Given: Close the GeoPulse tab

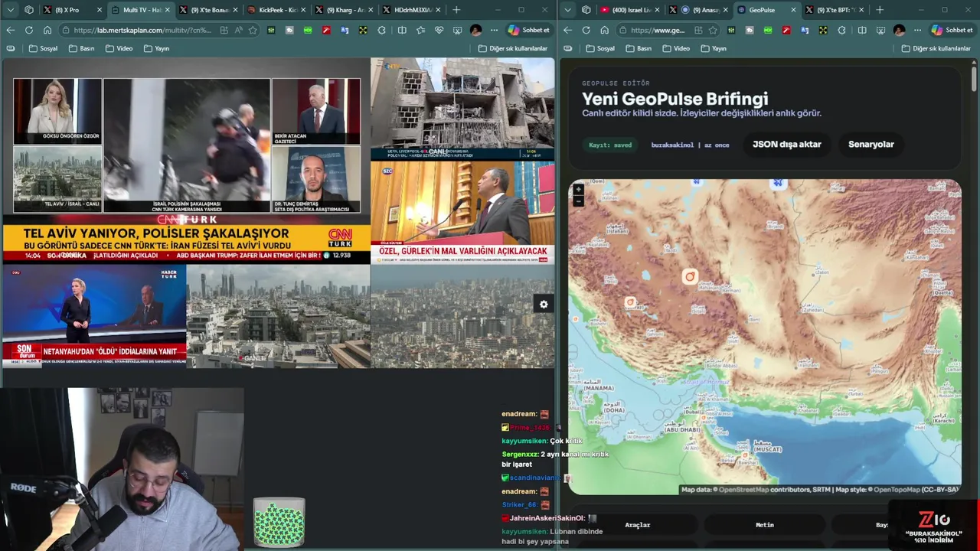Looking at the screenshot, I should pyautogui.click(x=793, y=10).
